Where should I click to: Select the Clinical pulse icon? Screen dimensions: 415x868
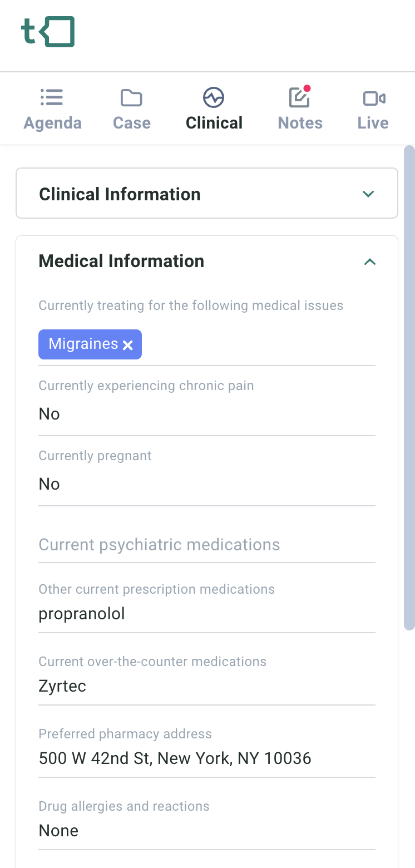[214, 98]
